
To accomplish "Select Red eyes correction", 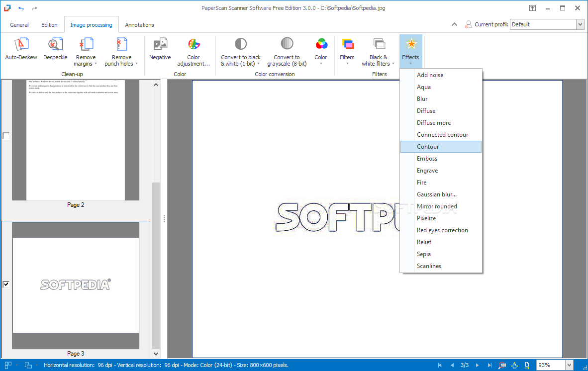I will pos(441,230).
